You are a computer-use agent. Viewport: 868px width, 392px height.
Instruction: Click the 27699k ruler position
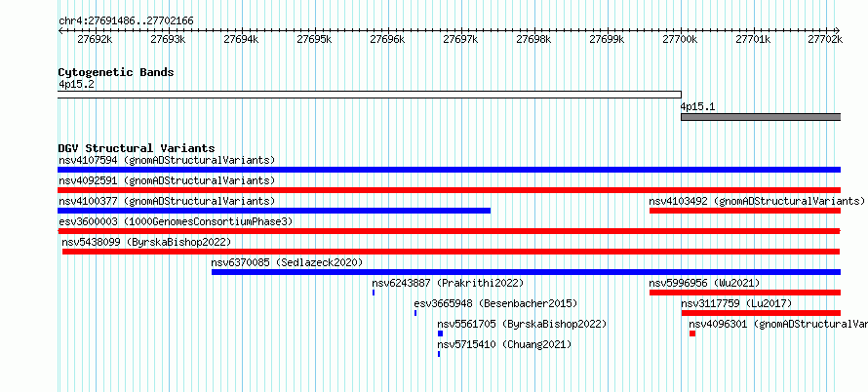coord(608,40)
